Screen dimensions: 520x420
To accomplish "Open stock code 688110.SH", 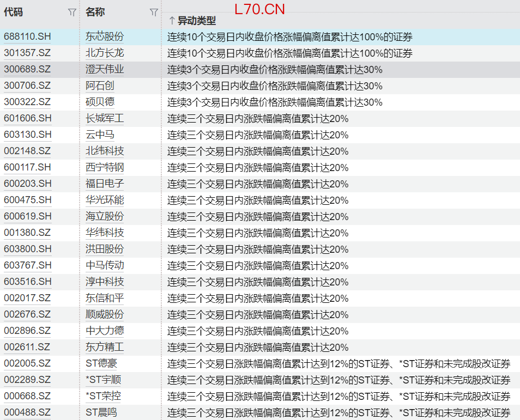I will click(x=27, y=37).
